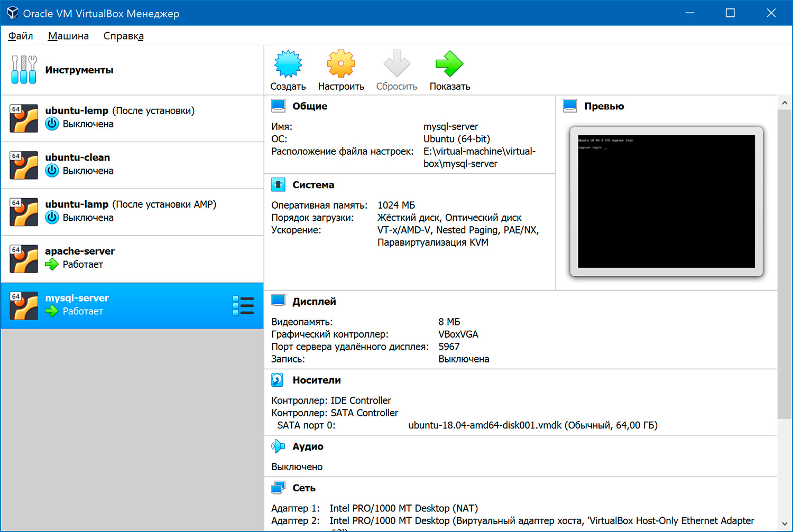Click the Инструменты tools icon
Viewport: 793px width, 532px height.
24,70
